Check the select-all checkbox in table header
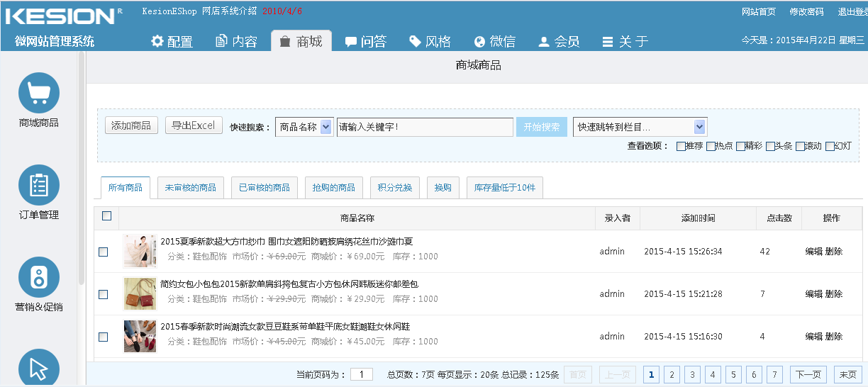 (x=106, y=216)
